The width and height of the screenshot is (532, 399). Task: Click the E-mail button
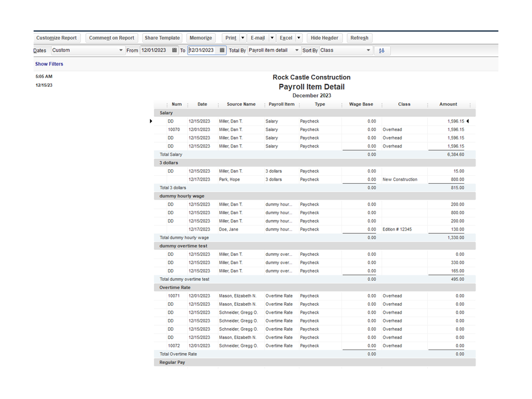point(258,38)
